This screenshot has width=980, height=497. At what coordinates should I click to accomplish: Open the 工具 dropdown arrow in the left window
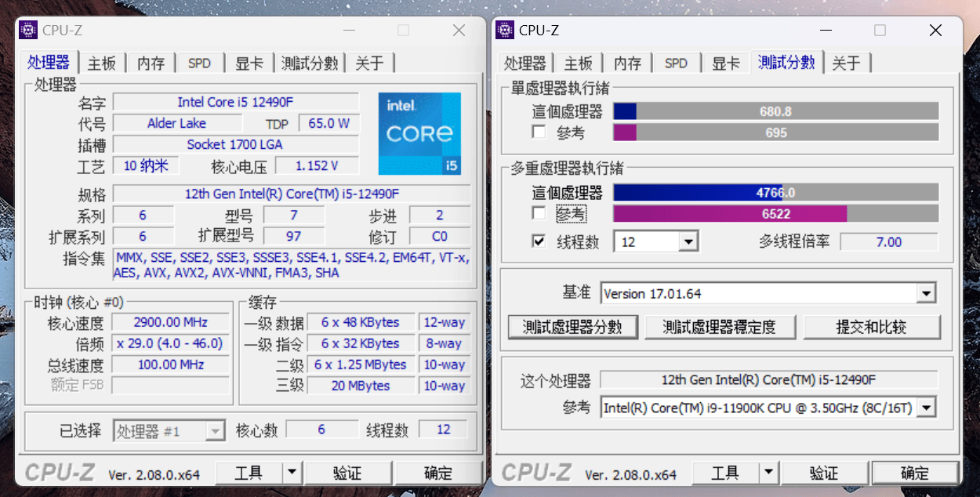(292, 472)
